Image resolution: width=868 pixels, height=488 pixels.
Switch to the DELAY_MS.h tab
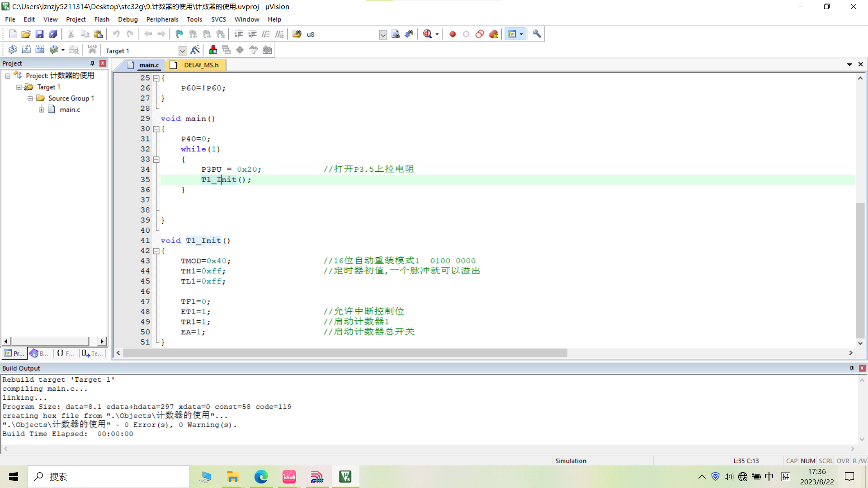(196, 65)
